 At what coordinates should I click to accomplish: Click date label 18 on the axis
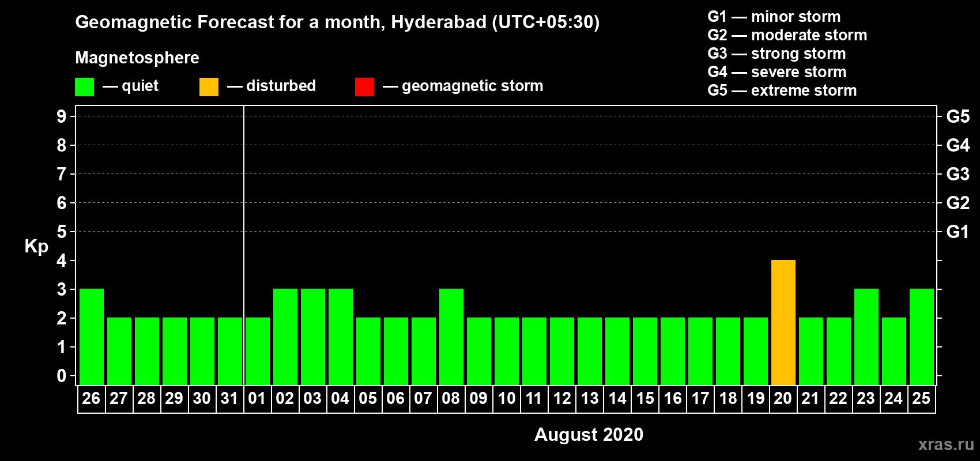coord(728,398)
